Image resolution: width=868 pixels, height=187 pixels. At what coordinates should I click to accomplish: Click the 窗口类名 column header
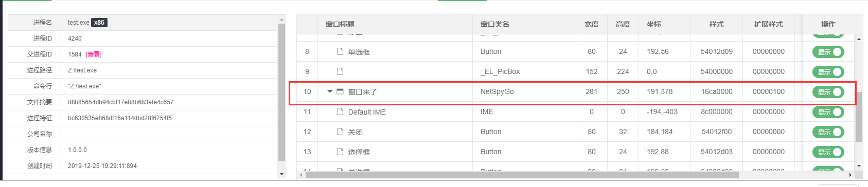click(495, 24)
